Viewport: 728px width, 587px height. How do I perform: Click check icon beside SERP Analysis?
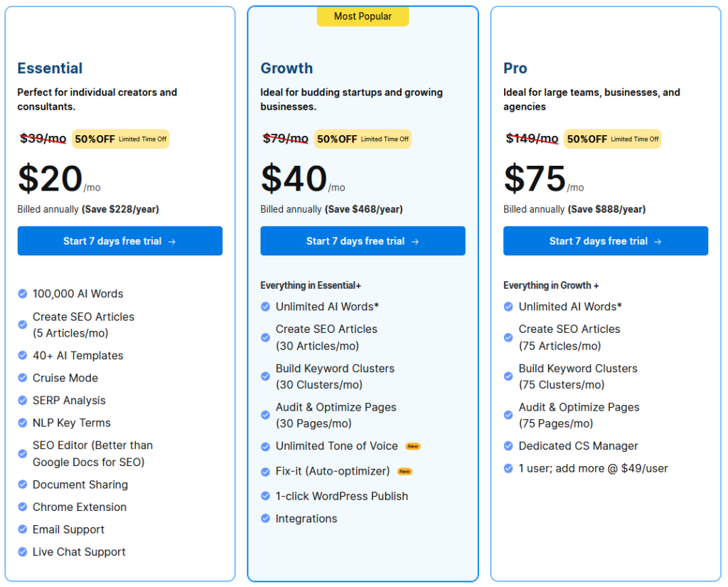click(x=23, y=401)
